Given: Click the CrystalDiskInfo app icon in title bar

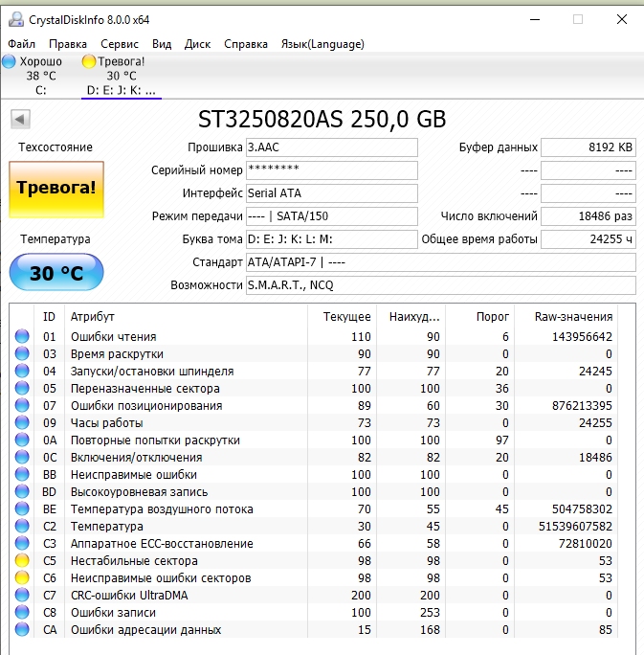Looking at the screenshot, I should [13, 19].
